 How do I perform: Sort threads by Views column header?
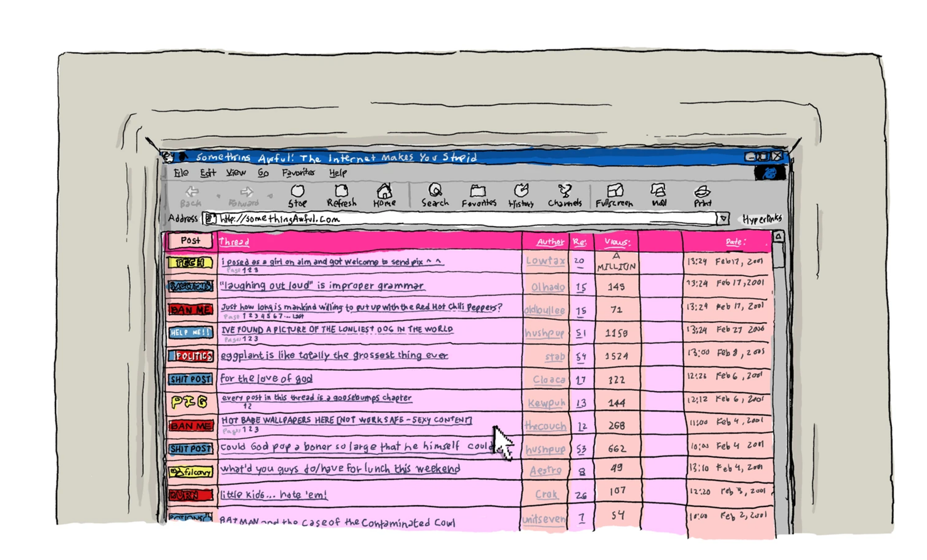pyautogui.click(x=617, y=241)
